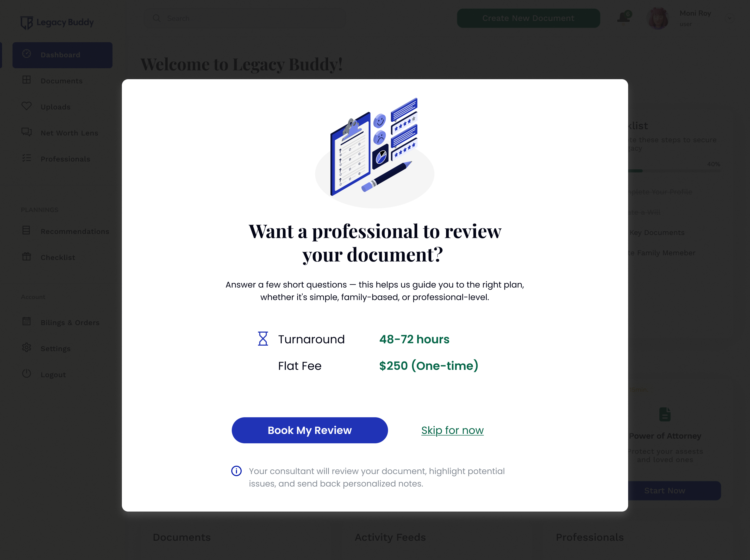Select the Documents icon in the sidebar
The height and width of the screenshot is (560, 750).
click(27, 81)
